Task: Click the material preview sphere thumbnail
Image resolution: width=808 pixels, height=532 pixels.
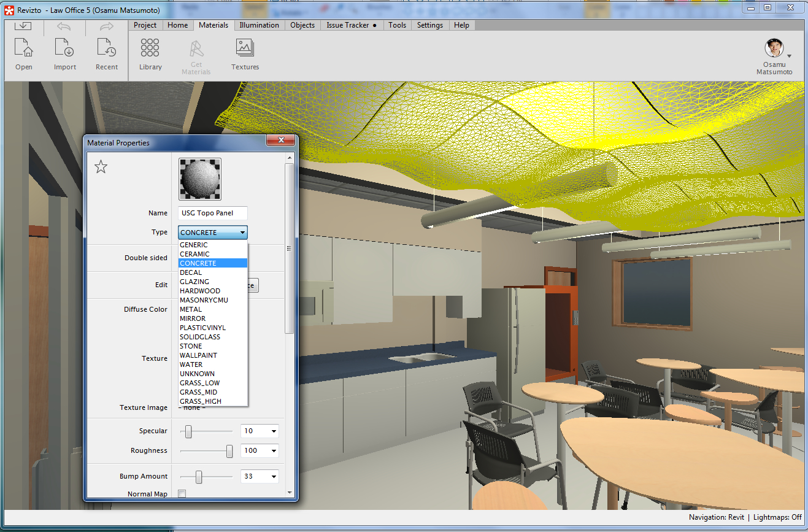Action: (x=200, y=179)
